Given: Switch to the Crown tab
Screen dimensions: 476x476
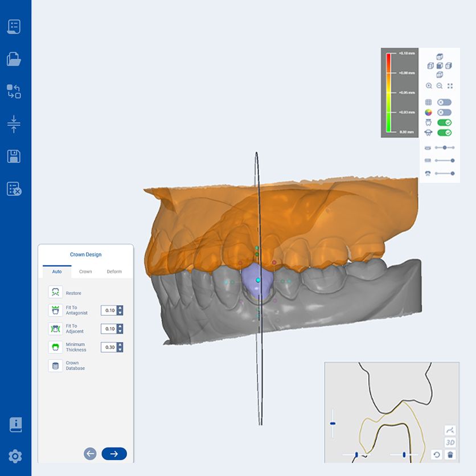Looking at the screenshot, I should click(x=85, y=271).
